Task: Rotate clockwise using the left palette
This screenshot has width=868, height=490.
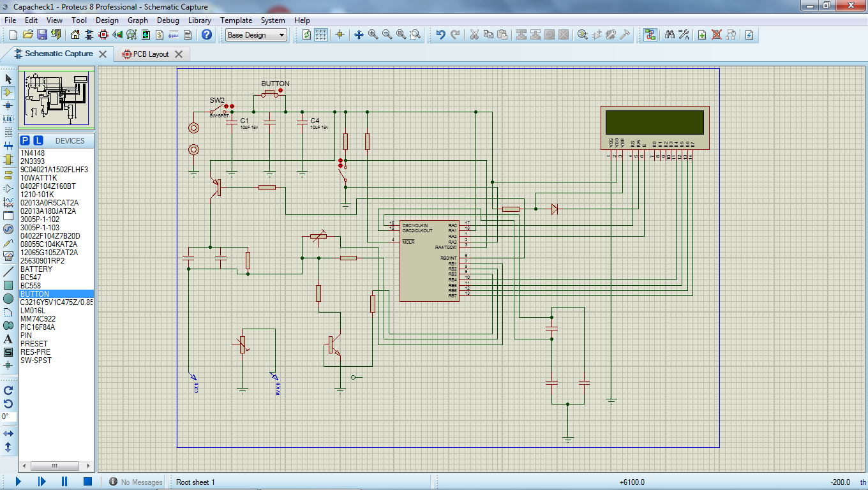Action: (x=8, y=390)
